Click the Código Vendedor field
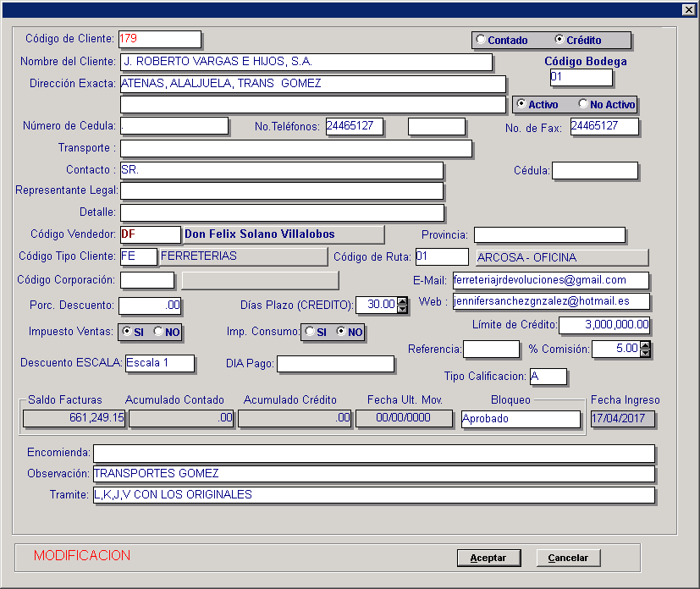 tap(151, 234)
